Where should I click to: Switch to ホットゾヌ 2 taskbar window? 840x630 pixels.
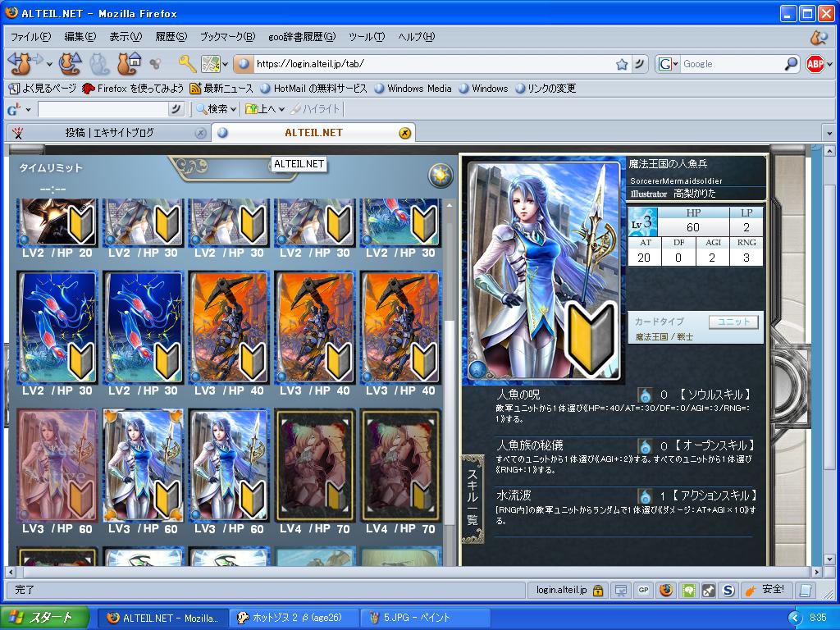295,618
